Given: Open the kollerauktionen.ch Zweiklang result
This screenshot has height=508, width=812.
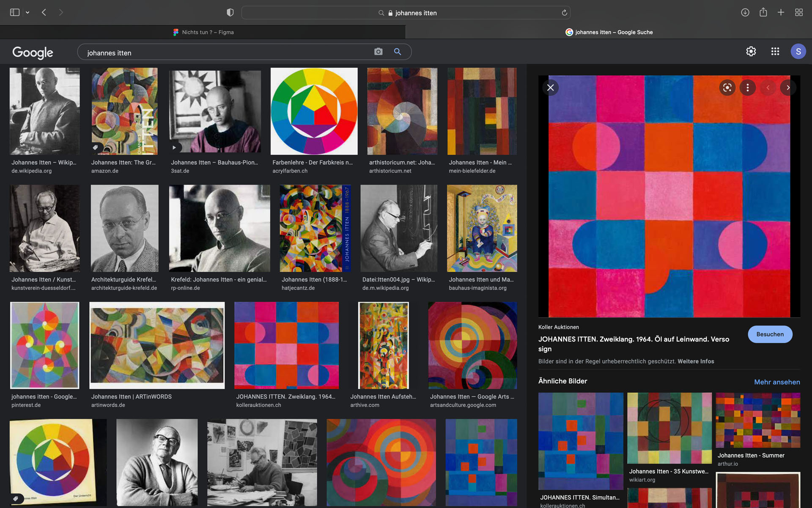Looking at the screenshot, I should click(x=286, y=345).
